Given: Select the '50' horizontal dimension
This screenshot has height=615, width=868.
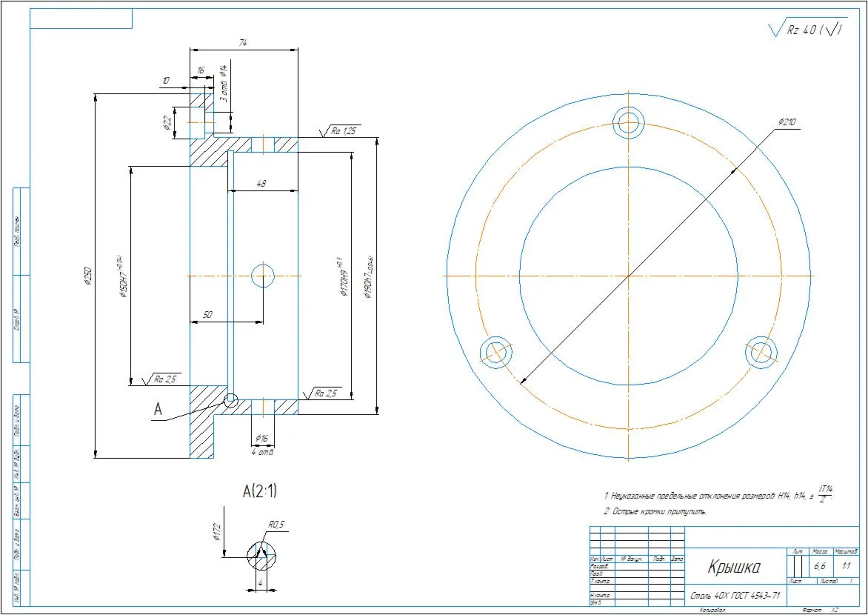Looking at the screenshot, I should [x=207, y=315].
